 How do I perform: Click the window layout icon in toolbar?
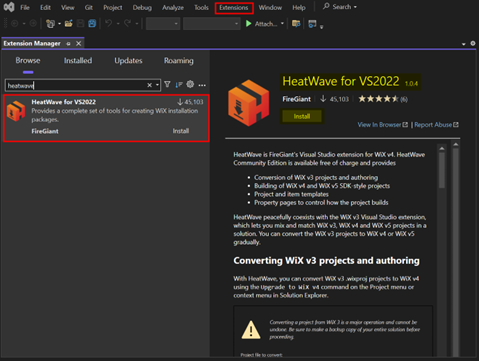click(312, 24)
